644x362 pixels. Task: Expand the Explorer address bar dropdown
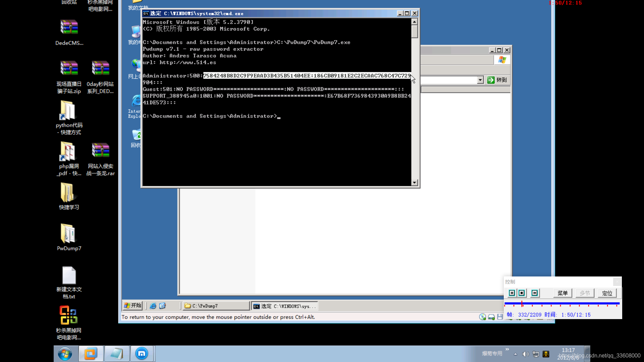pos(480,80)
